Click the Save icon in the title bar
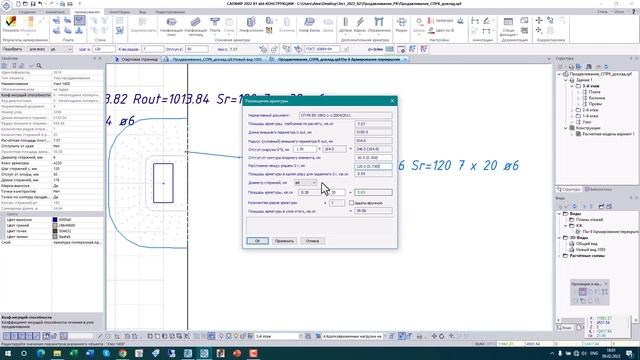The width and height of the screenshot is (640, 360). (x=33, y=4)
